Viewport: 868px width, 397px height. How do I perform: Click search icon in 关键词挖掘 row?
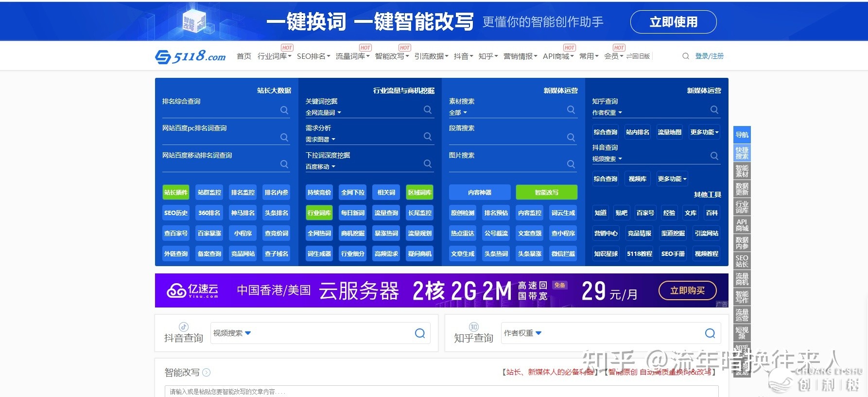[428, 109]
